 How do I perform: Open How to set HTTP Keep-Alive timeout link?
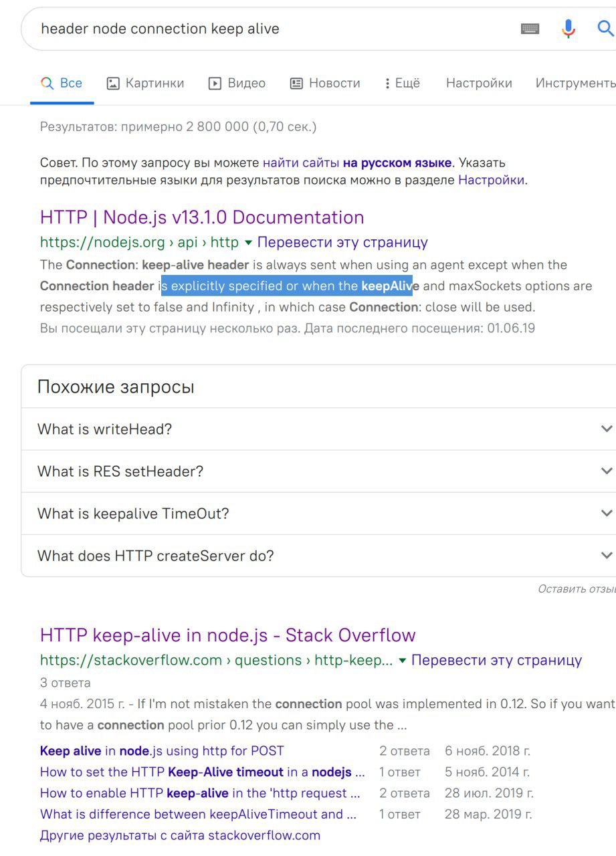[203, 772]
